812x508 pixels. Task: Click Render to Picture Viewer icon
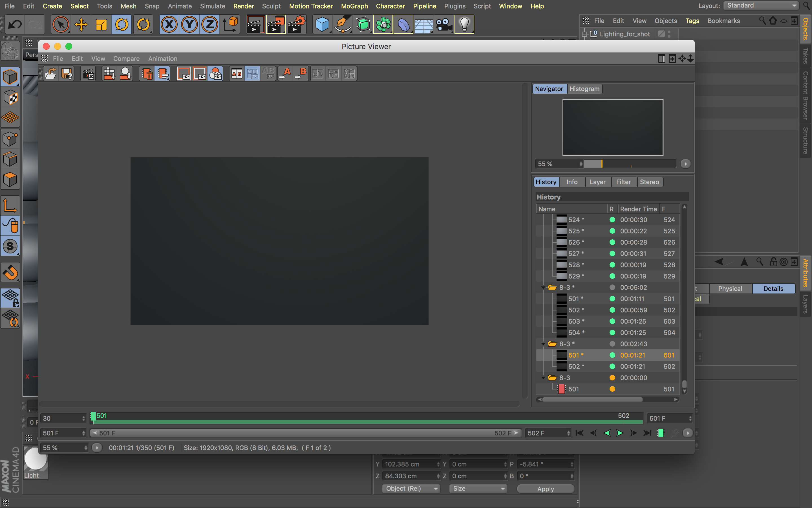[x=276, y=24]
